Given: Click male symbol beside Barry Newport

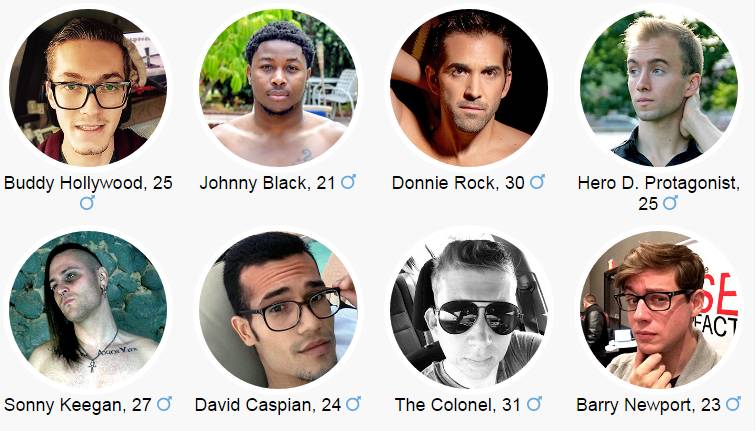Looking at the screenshot, I should pyautogui.click(x=733, y=404).
